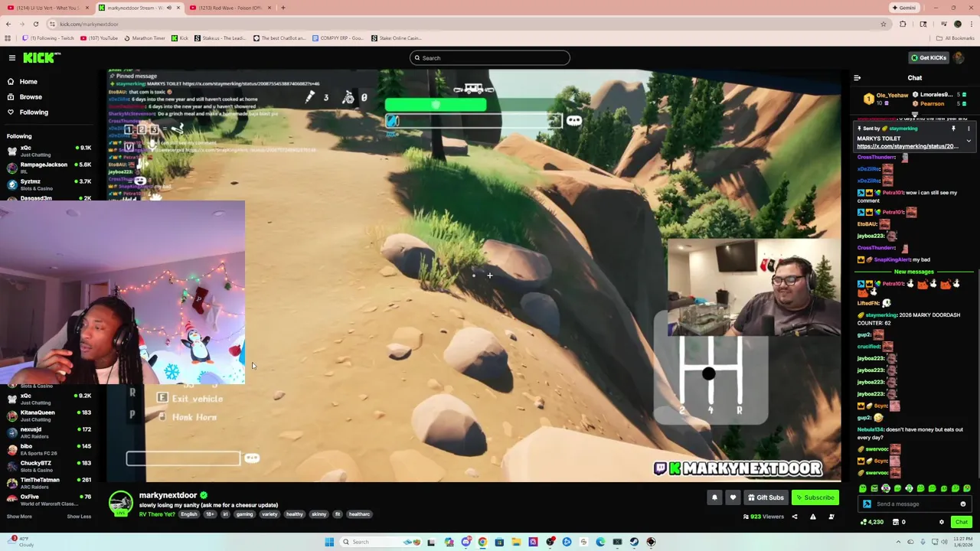Open Marathon Timer bookmark
980x551 pixels.
pyautogui.click(x=145, y=38)
